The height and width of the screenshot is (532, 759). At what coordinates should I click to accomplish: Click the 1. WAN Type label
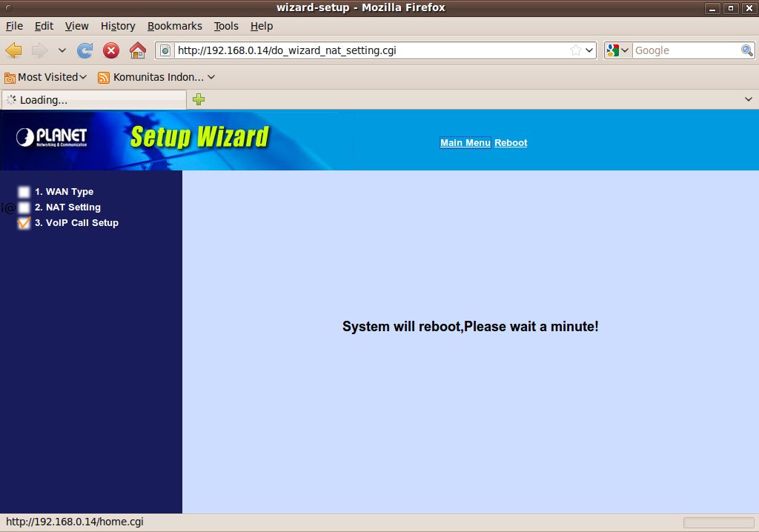coord(64,192)
